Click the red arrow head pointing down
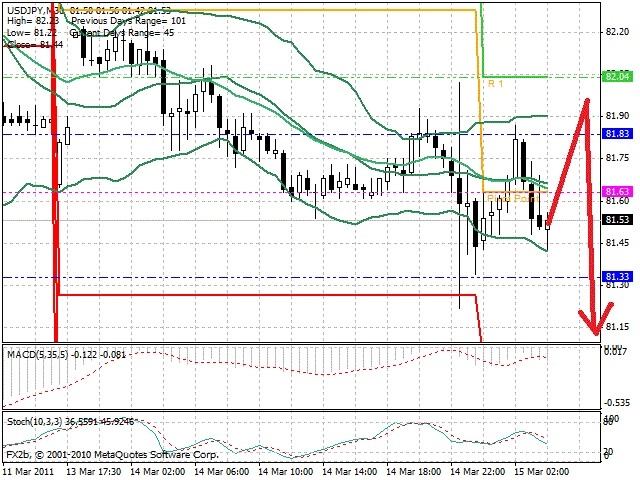The height and width of the screenshot is (480, 640). [596, 320]
